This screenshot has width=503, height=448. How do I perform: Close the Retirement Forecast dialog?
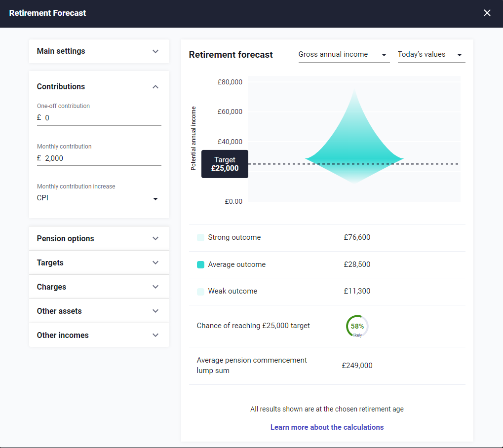[487, 13]
